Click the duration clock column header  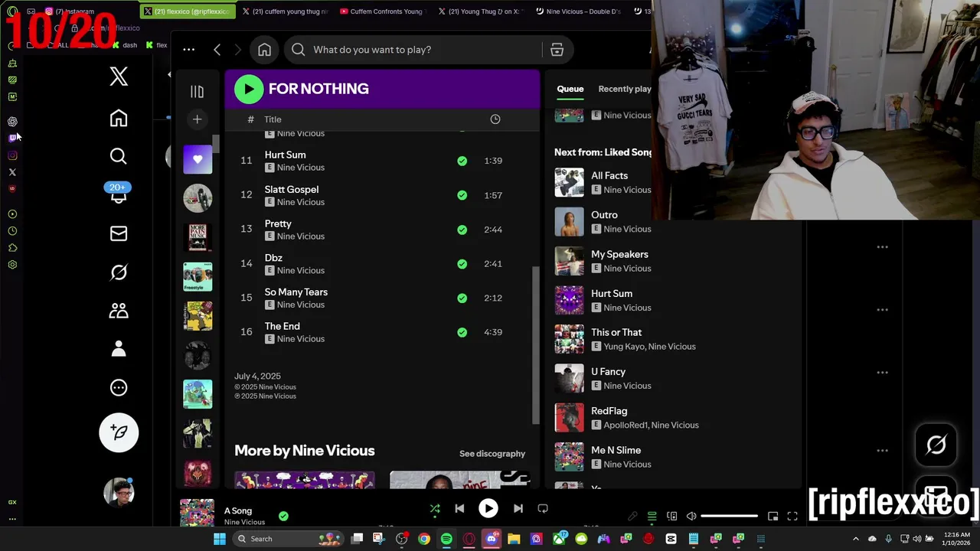[x=495, y=119]
